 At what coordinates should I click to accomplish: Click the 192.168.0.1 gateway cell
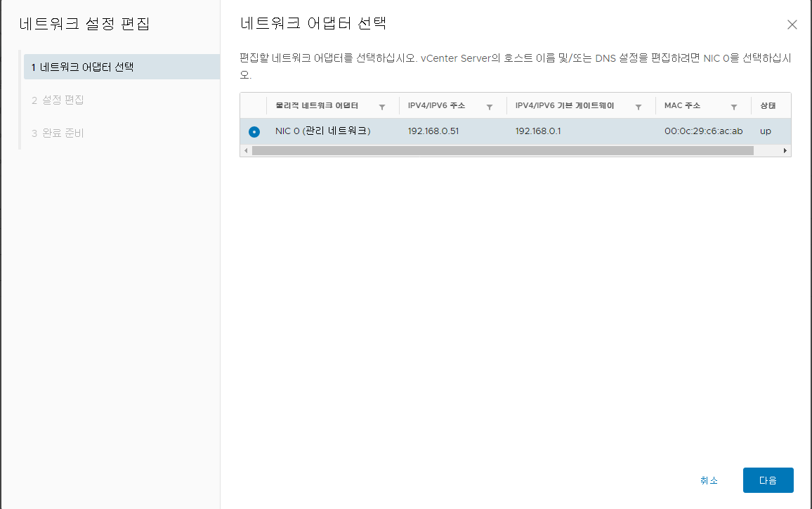[x=538, y=131]
